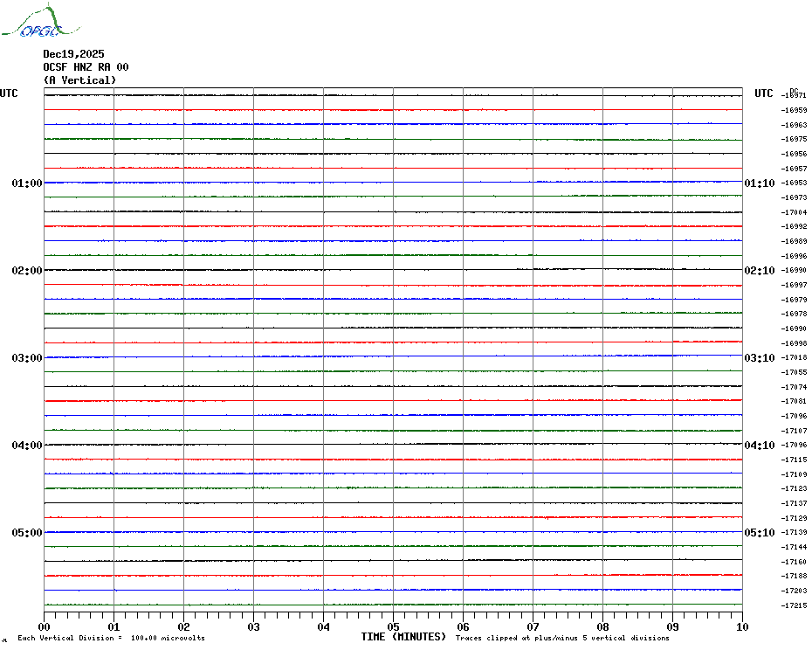
Task: Click the DC offset value -16989
Action: point(794,241)
